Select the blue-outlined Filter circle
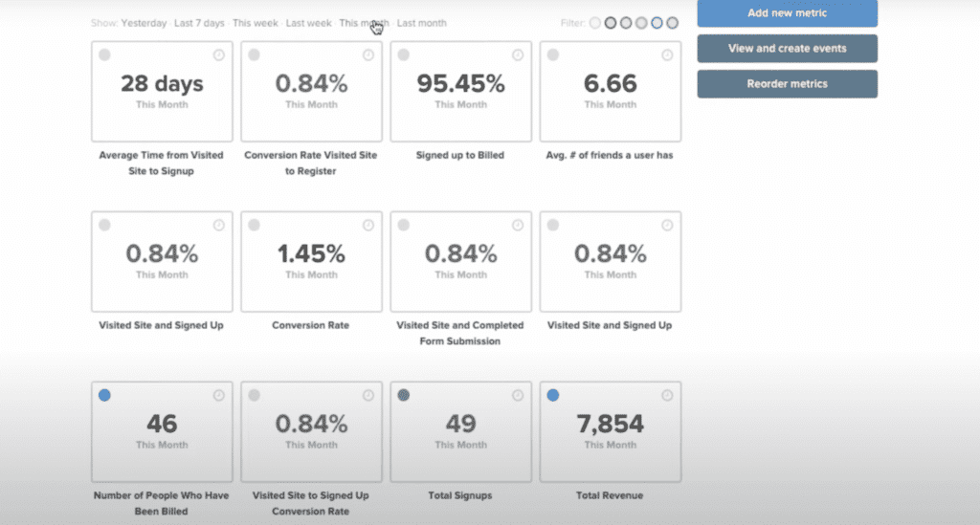This screenshot has height=525, width=980. (657, 23)
